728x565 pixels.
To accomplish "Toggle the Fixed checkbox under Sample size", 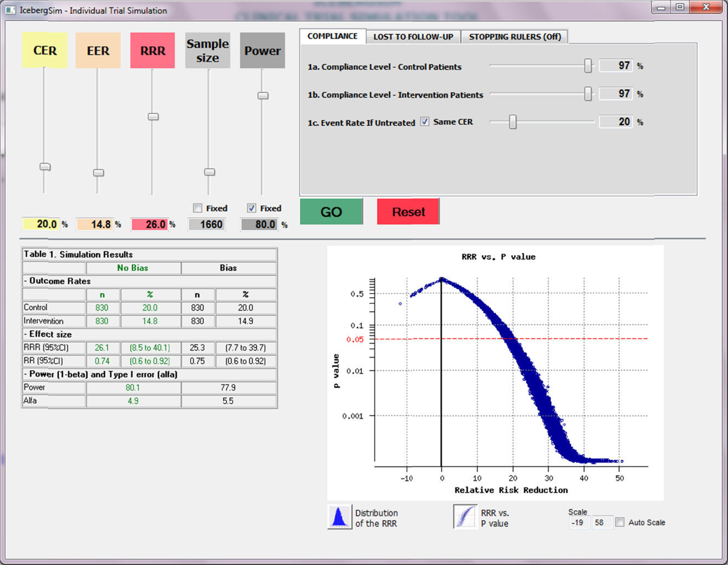I will point(198,208).
